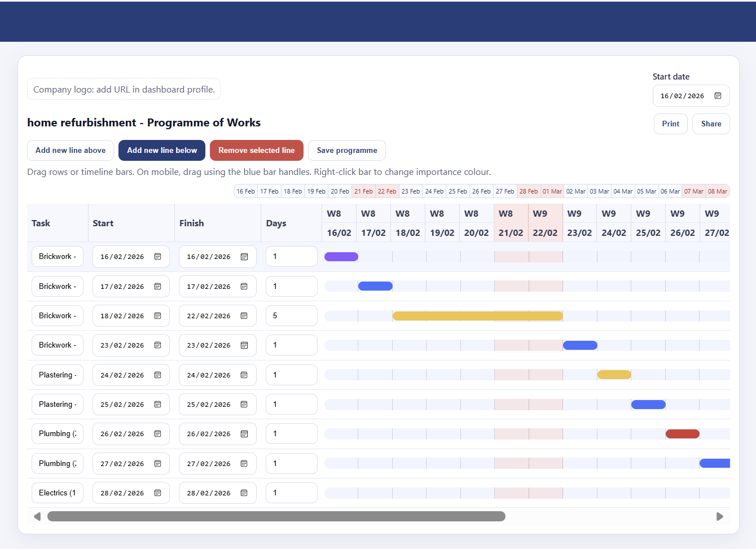The width and height of the screenshot is (756, 549).
Task: Click scrollbar left arrow
Action: (37, 516)
